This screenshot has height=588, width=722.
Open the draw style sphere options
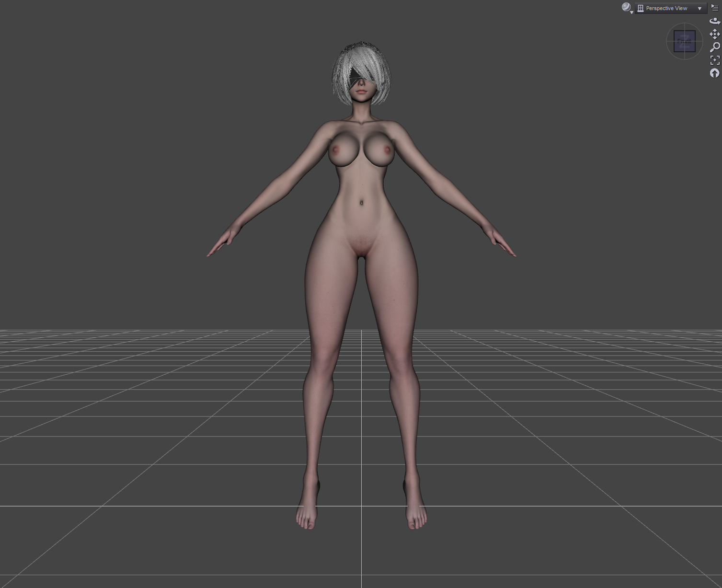click(627, 8)
